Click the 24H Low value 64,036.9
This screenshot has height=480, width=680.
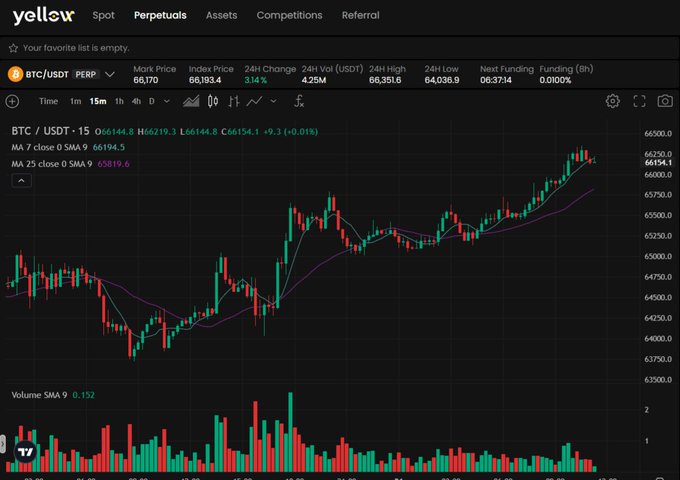[x=441, y=80]
